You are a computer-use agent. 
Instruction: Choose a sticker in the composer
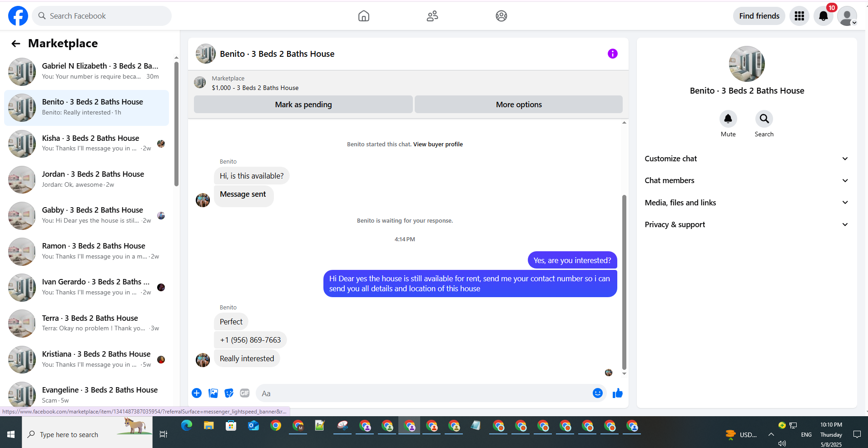click(x=229, y=393)
